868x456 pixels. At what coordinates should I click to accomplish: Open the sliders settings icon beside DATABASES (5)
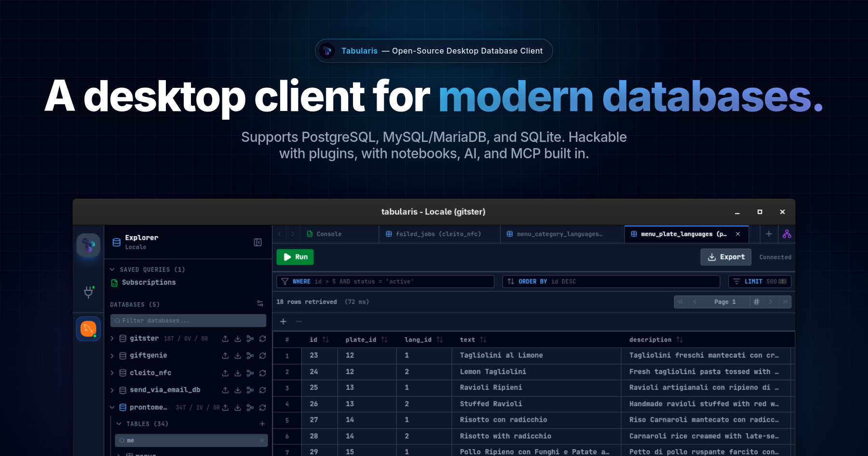pos(260,304)
